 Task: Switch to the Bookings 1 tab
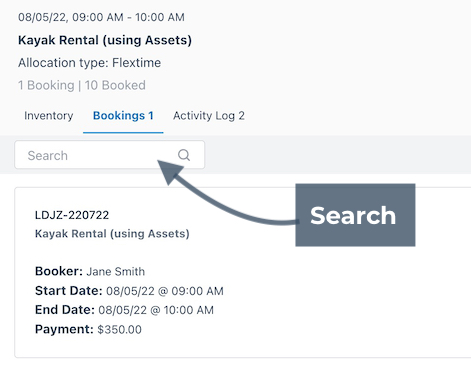123,116
